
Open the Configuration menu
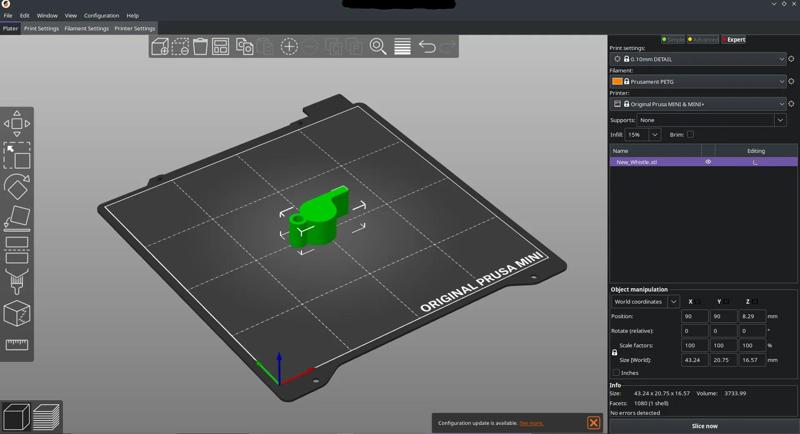click(101, 16)
